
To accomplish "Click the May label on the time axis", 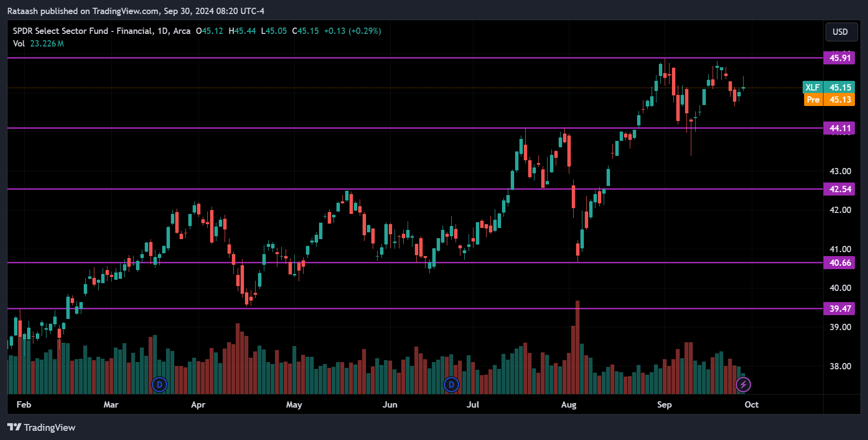I will tap(294, 405).
